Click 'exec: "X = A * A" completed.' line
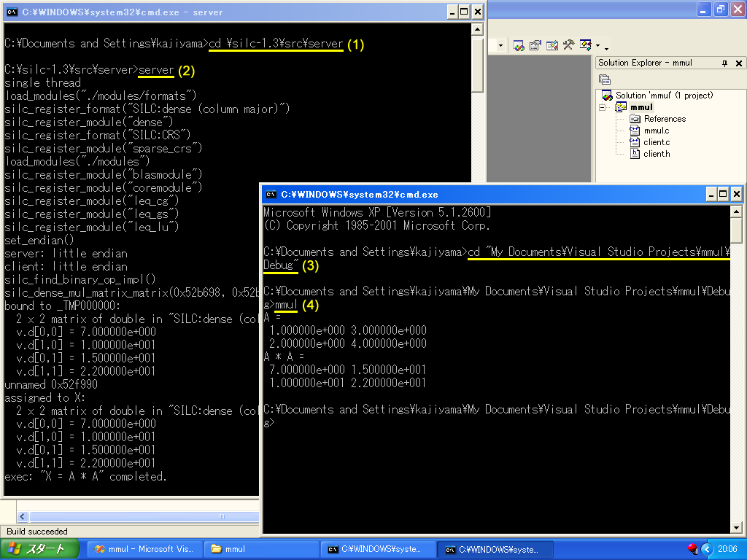Screen dimensions: 747x560 (x=86, y=476)
